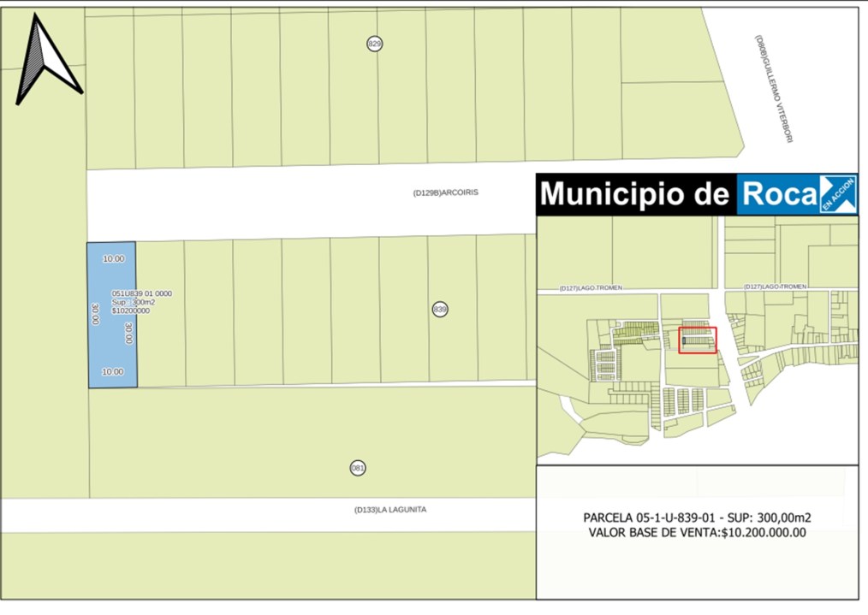This screenshot has width=868, height=615.
Task: Click the (D129B) ARCOIRIS street label
Action: click(x=445, y=193)
